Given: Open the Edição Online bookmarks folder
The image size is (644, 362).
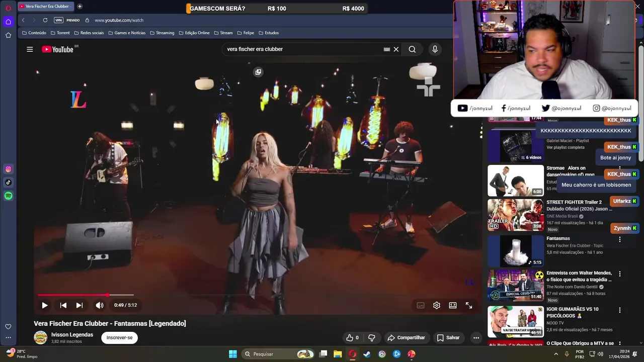Looking at the screenshot, I should 194,33.
